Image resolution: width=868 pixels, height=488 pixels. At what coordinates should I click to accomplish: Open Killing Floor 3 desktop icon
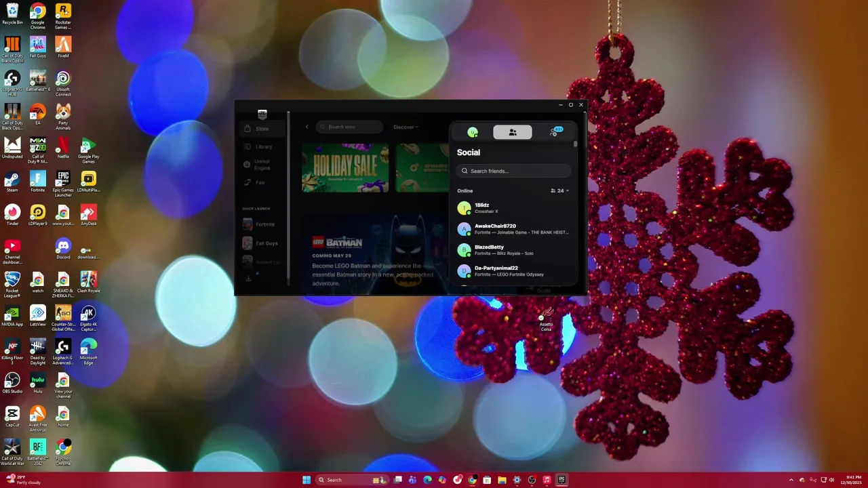(12, 351)
